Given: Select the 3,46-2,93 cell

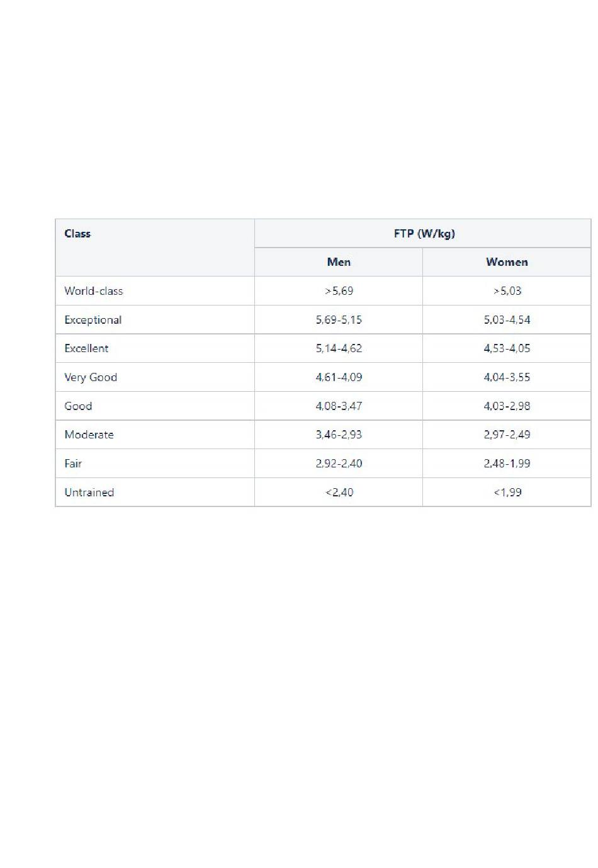Looking at the screenshot, I should pyautogui.click(x=339, y=435).
